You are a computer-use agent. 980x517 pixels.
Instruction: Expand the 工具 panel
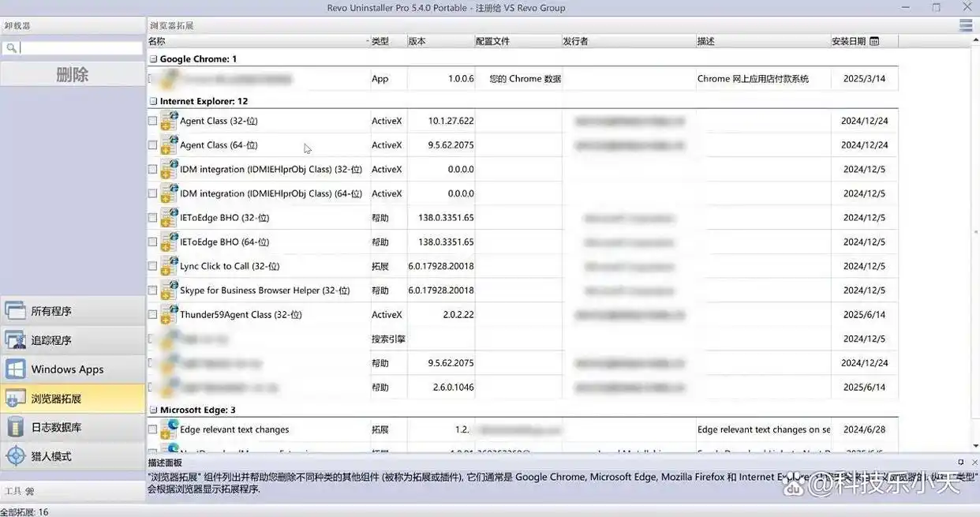pyautogui.click(x=73, y=491)
